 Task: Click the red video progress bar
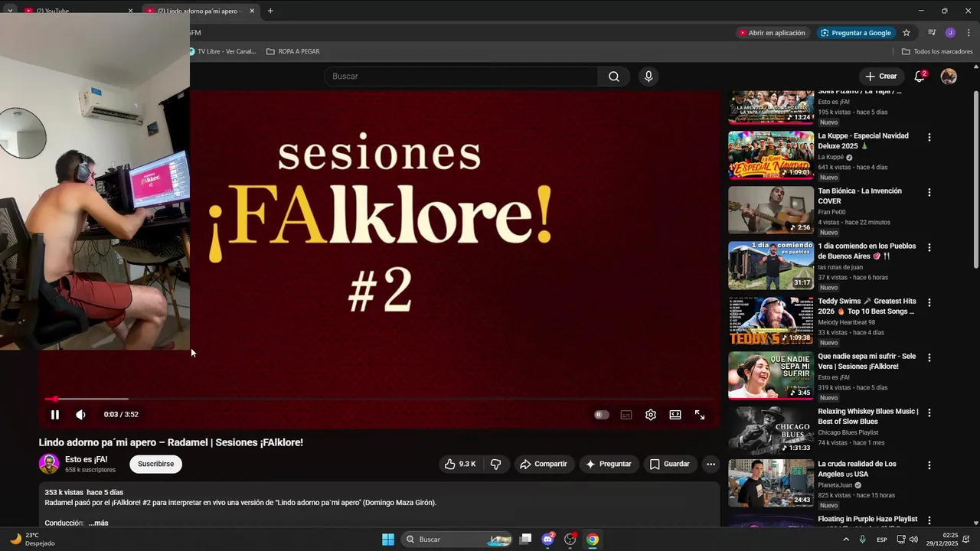(379, 399)
